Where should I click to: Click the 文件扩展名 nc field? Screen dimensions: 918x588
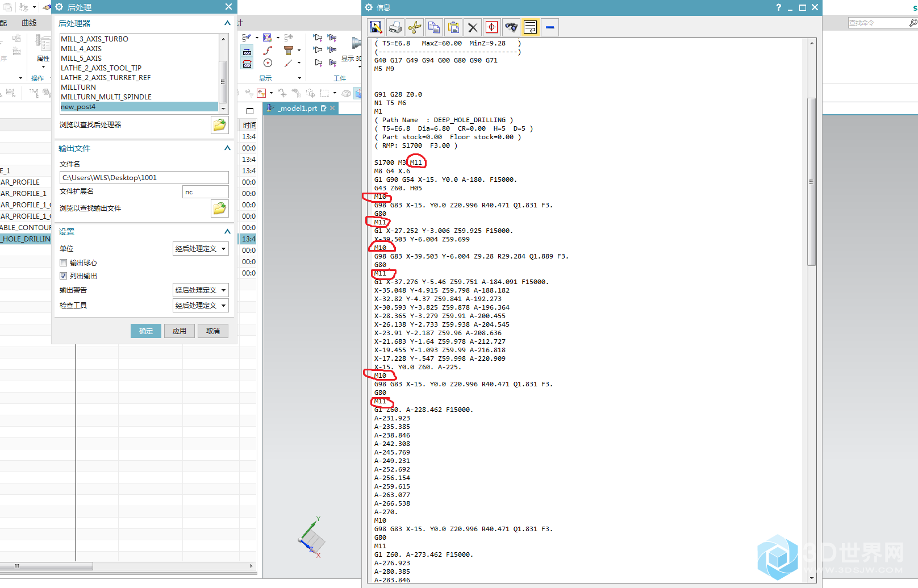coord(206,192)
